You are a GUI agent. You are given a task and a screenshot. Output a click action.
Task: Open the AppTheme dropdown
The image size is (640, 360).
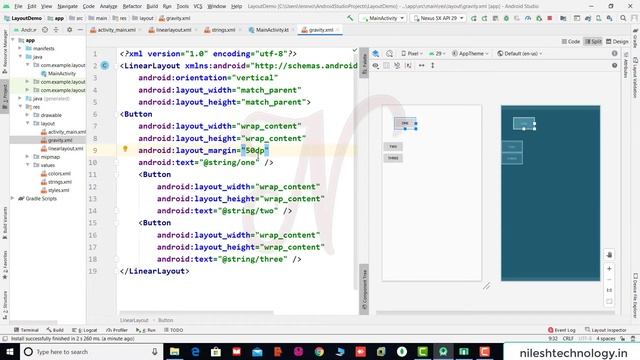[x=470, y=53]
